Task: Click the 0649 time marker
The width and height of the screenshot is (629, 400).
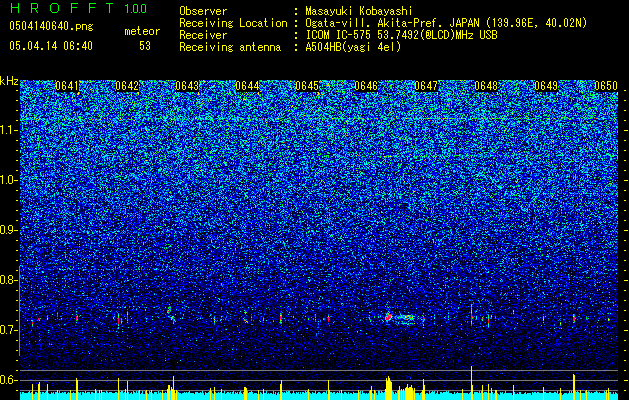Action: (546, 86)
